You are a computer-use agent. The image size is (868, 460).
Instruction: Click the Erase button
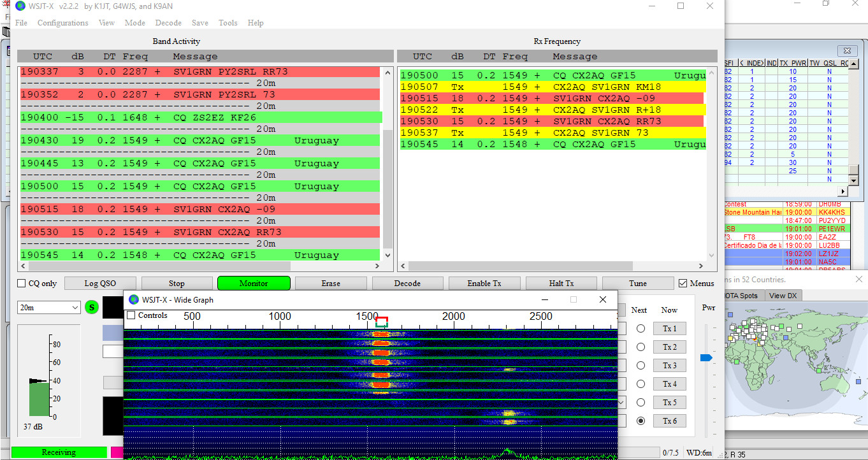331,284
